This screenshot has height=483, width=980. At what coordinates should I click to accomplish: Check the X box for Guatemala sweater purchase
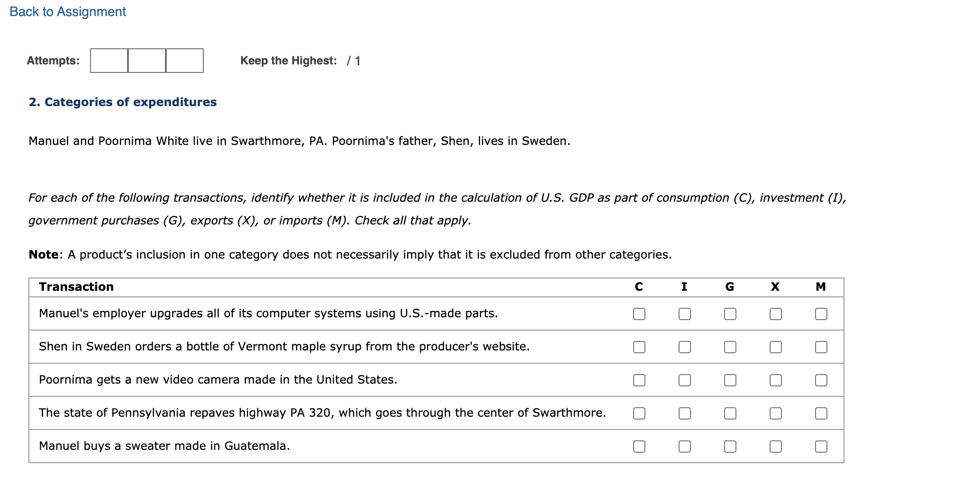775,446
